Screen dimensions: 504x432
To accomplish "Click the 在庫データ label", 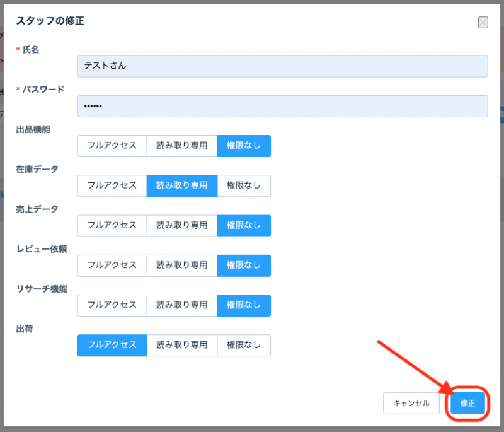I will (37, 170).
